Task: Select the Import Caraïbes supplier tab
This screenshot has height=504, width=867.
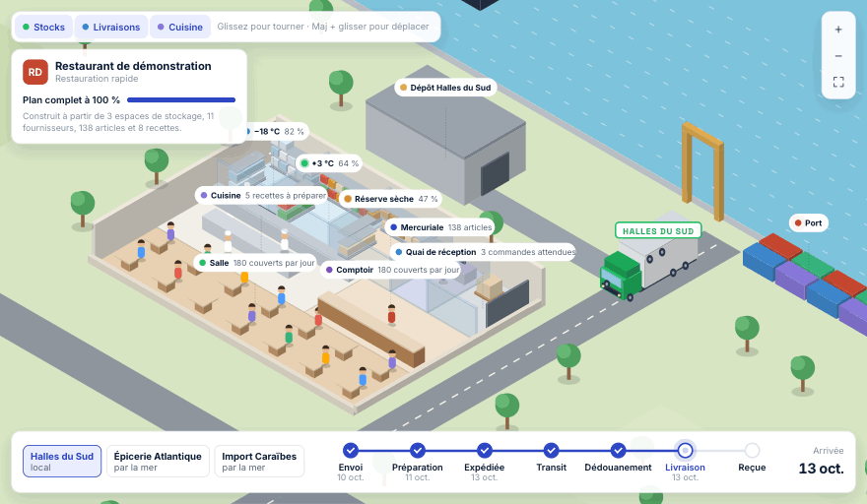Action: tap(259, 461)
